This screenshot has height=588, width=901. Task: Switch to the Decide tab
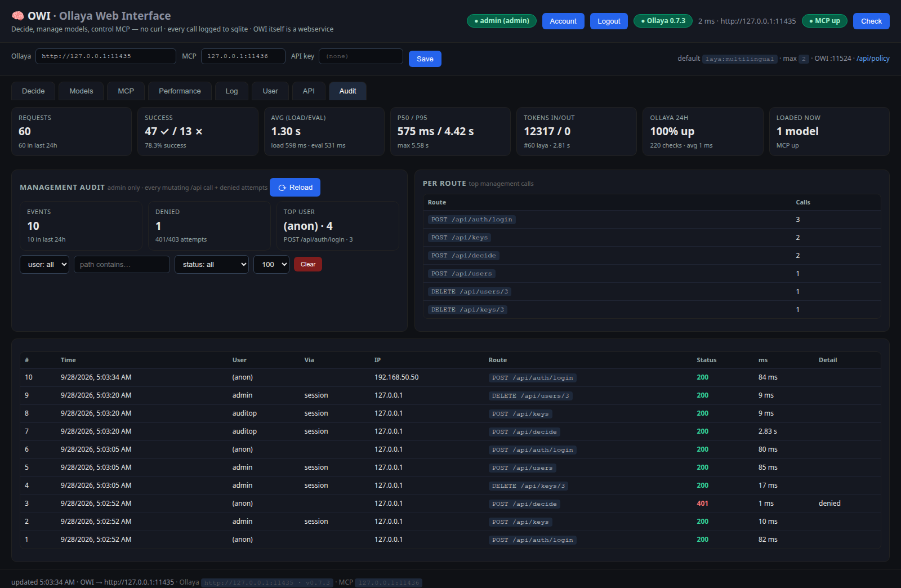(33, 91)
